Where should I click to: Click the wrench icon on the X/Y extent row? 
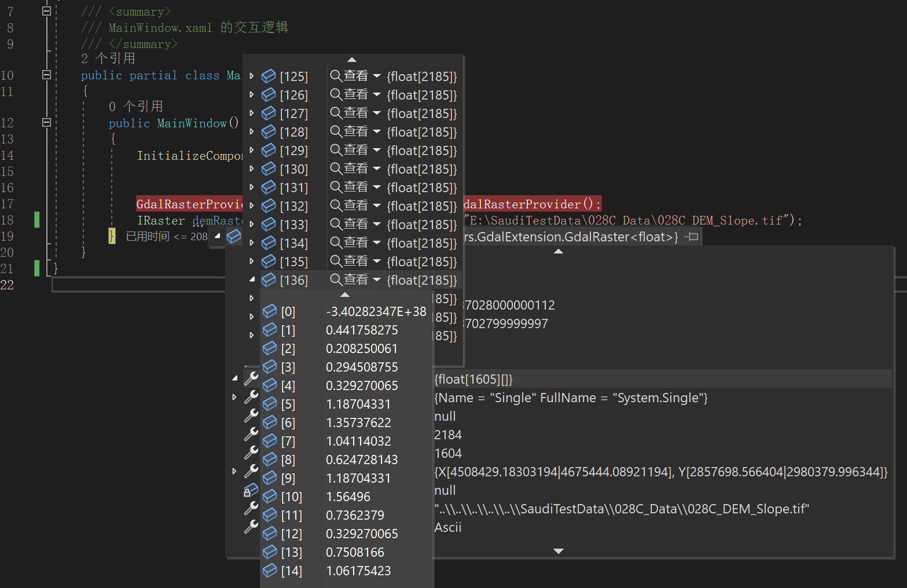[x=251, y=471]
